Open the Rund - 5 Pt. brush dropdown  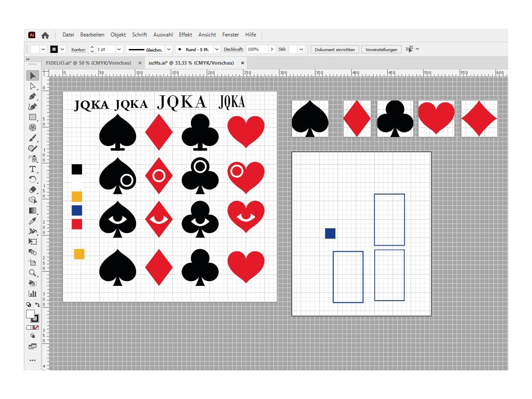217,49
